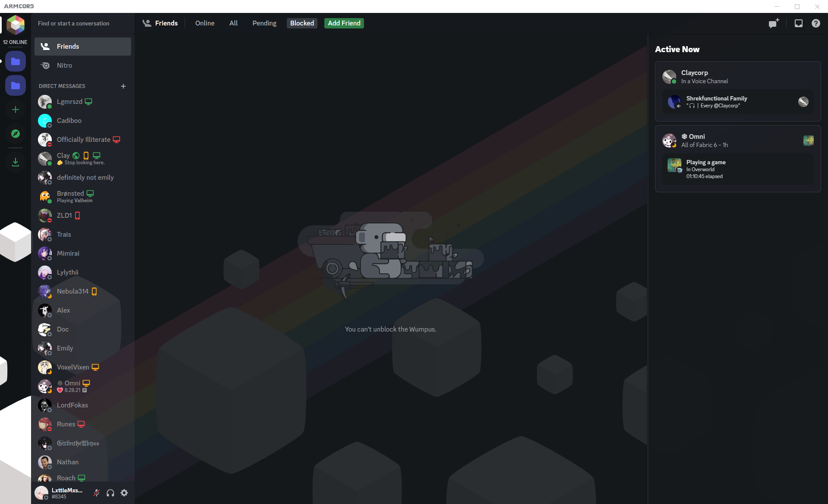Click Download Apps icon in sidebar
This screenshot has width=828, height=504.
click(16, 162)
